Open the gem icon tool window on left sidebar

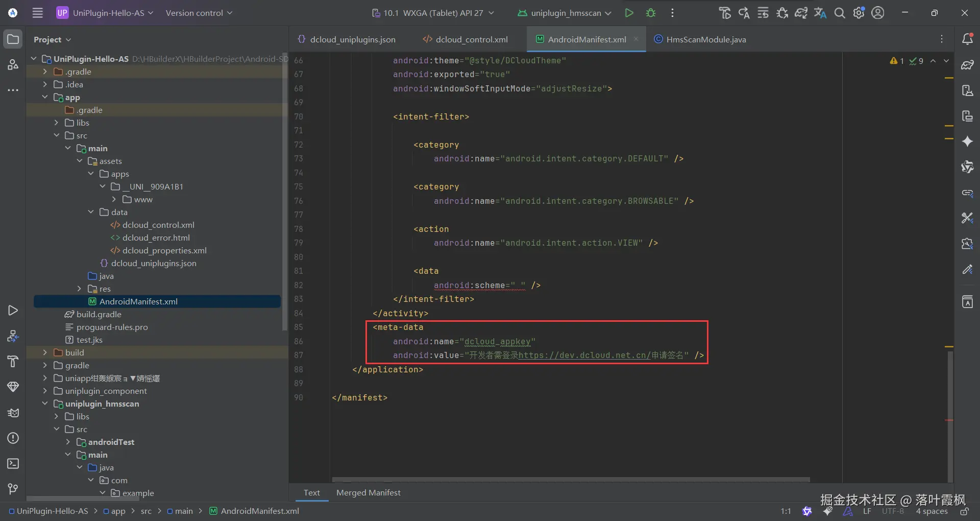point(13,387)
